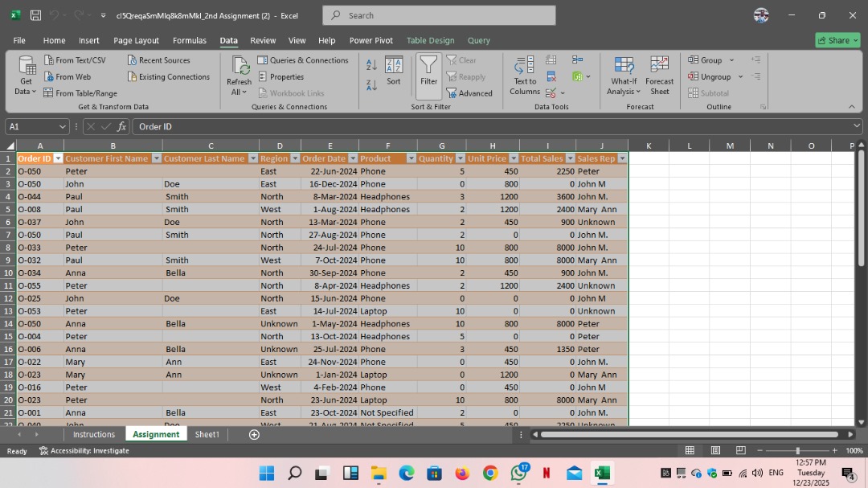Click the Flash Fill icon
The width and height of the screenshot is (868, 488).
point(551,59)
